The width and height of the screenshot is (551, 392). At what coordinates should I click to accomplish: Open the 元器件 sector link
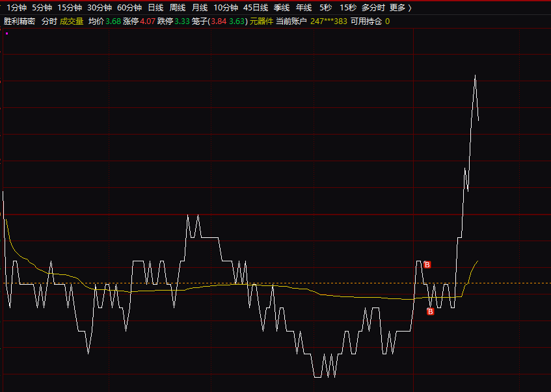pyautogui.click(x=261, y=21)
